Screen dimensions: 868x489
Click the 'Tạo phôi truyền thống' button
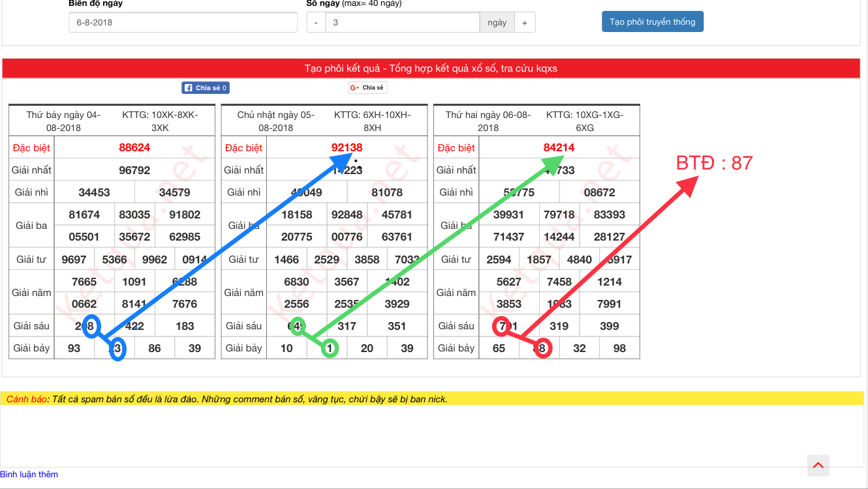[653, 22]
